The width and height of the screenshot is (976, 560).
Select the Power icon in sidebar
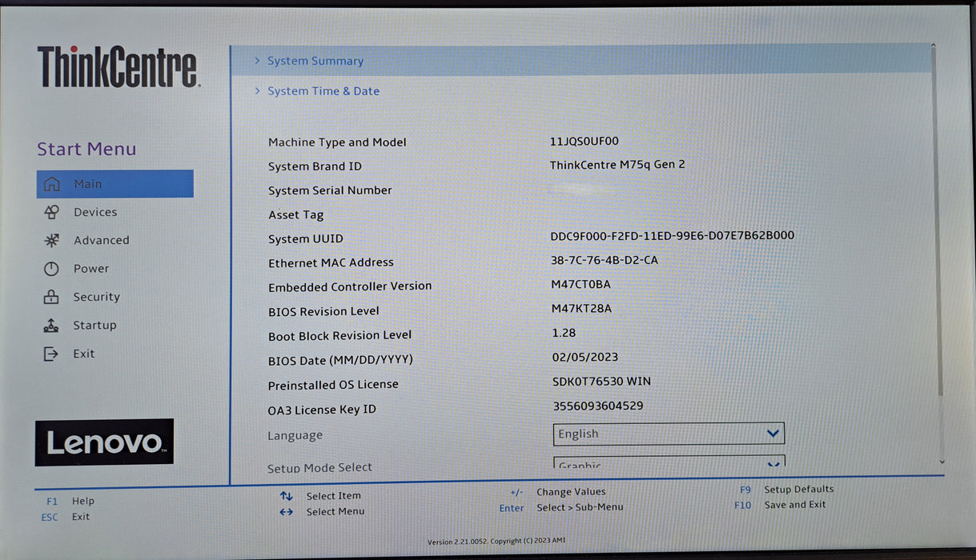(51, 269)
